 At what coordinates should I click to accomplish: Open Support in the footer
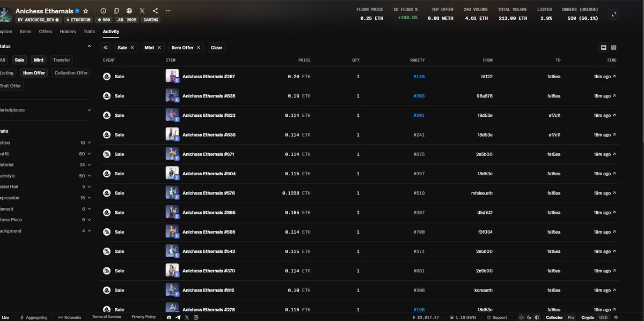click(x=497, y=317)
